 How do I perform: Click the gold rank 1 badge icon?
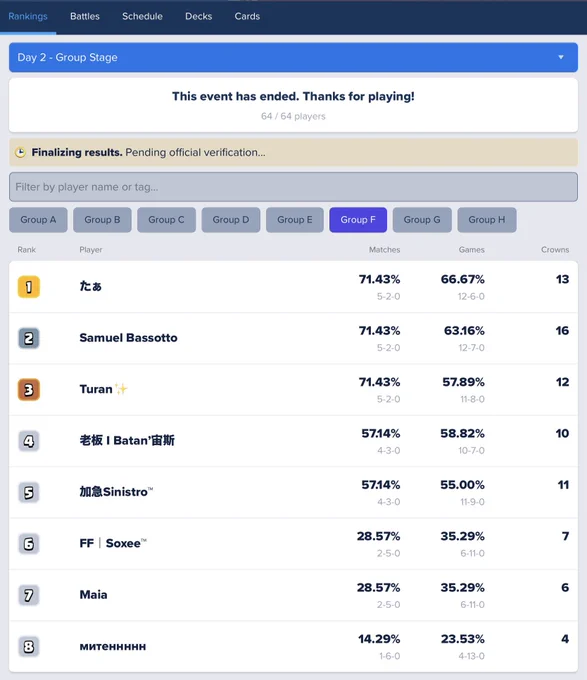pyautogui.click(x=29, y=287)
